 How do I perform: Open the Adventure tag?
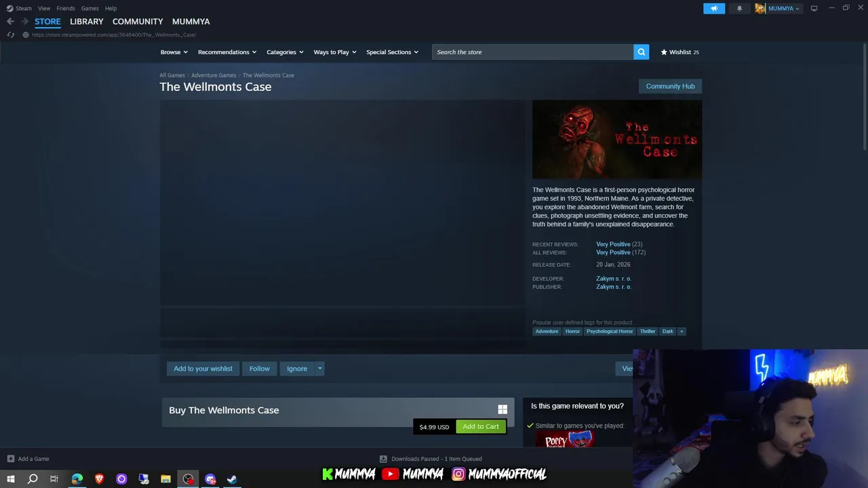[547, 331]
